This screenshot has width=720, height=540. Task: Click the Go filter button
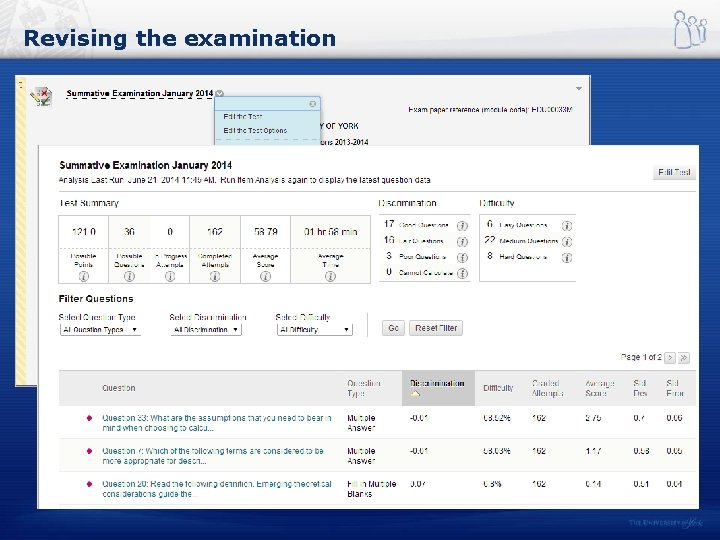pos(393,328)
